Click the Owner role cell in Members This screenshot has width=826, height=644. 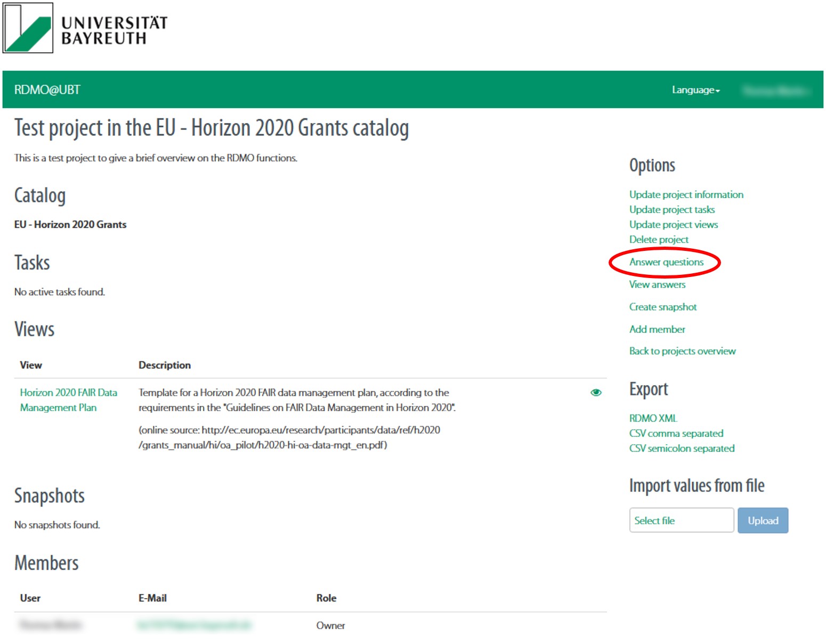pyautogui.click(x=330, y=625)
